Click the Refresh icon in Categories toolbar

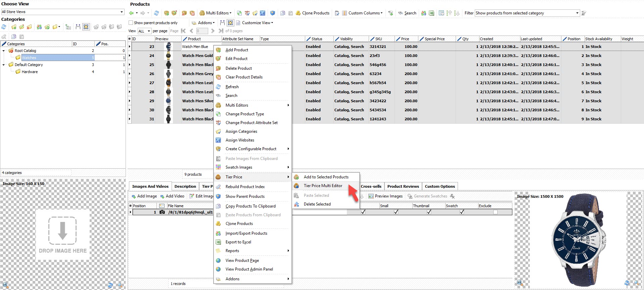4,27
